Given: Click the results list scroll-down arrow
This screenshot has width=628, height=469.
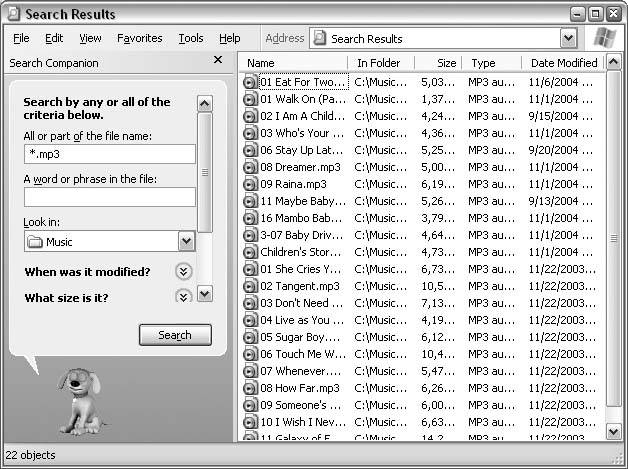Looking at the screenshot, I should (614, 430).
